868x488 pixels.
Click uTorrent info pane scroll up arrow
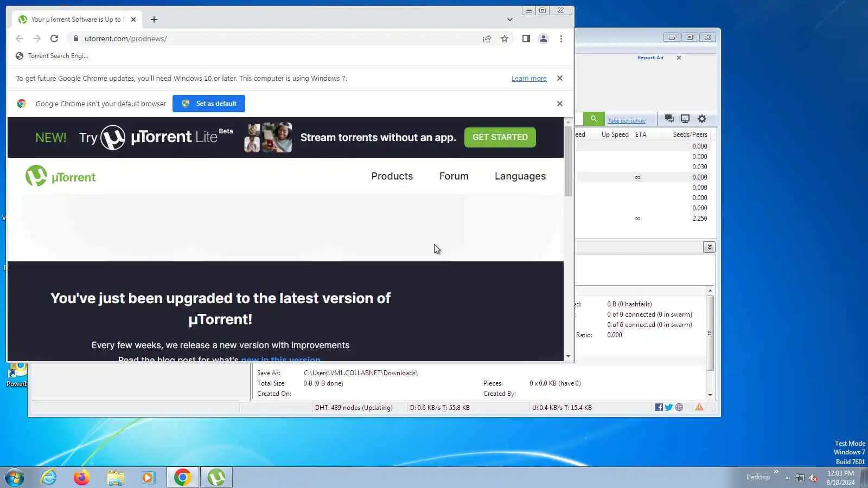pos(710,291)
